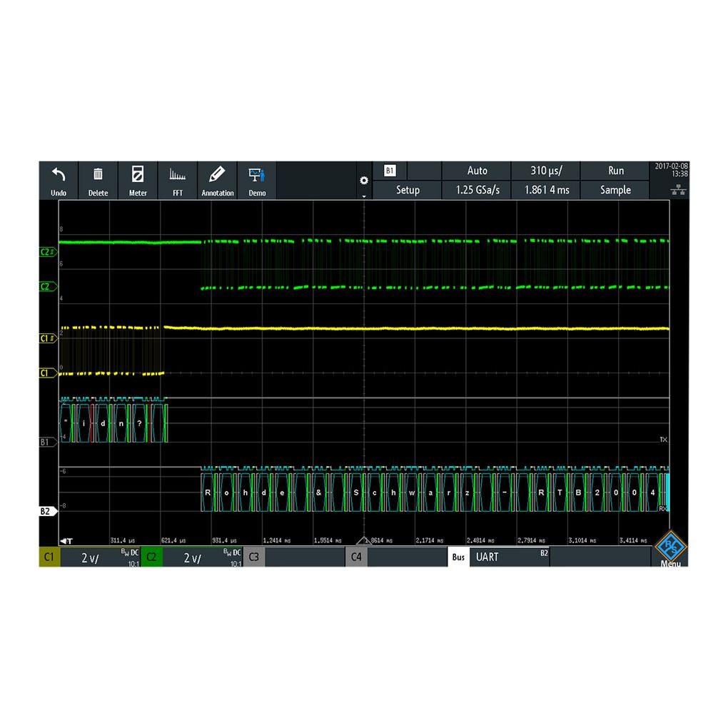The width and height of the screenshot is (728, 728).
Task: Select the C1 ground level marker
Action: [48, 373]
